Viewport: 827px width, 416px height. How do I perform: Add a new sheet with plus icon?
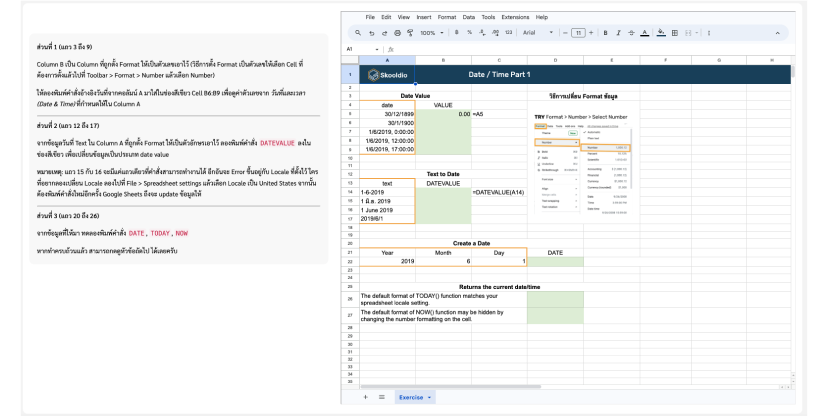(x=366, y=397)
